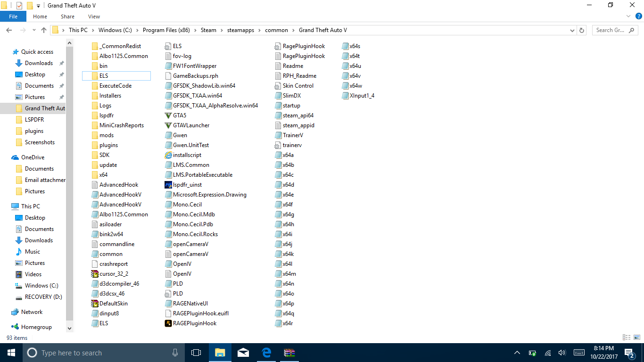Viewport: 644px width, 362px height.
Task: Select the installscript file icon
Action: (x=168, y=155)
